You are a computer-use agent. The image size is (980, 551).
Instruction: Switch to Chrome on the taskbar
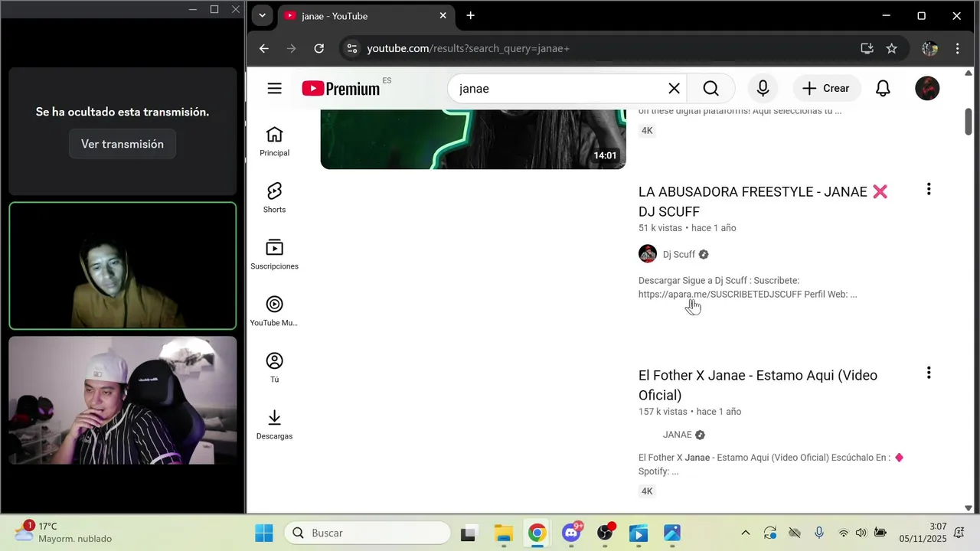537,533
